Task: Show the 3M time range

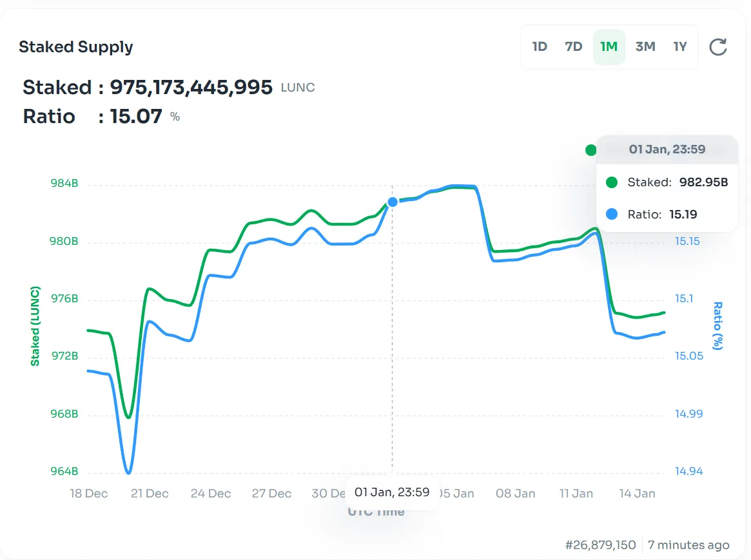Action: point(645,47)
